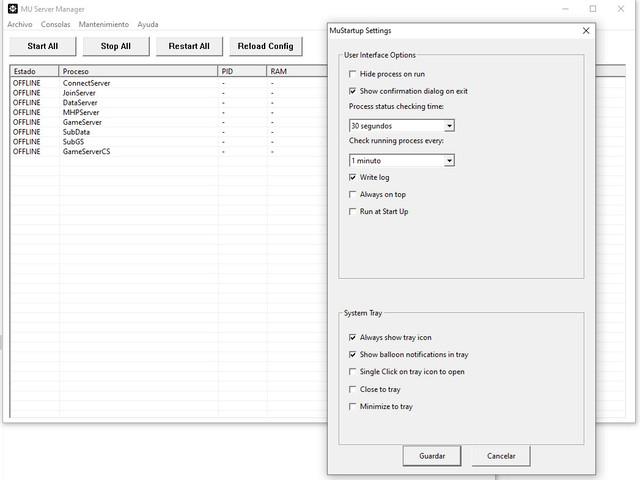
Task: Click the RAM column header
Action: tap(297, 71)
